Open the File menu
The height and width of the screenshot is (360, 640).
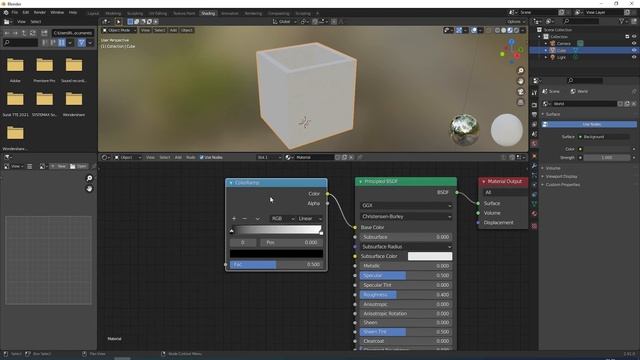[15, 13]
